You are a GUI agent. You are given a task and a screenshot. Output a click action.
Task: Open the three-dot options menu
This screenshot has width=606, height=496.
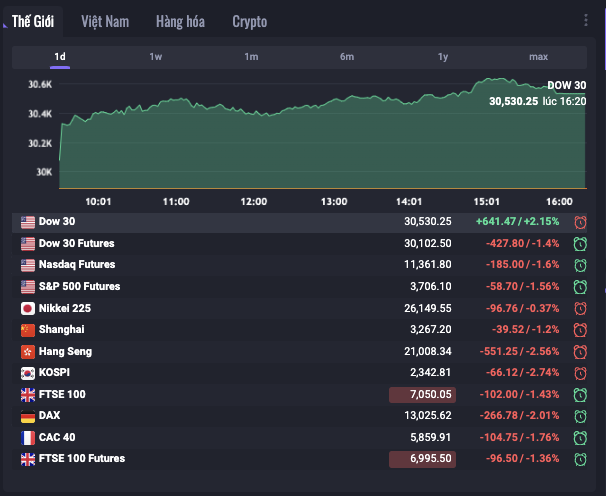(x=586, y=20)
